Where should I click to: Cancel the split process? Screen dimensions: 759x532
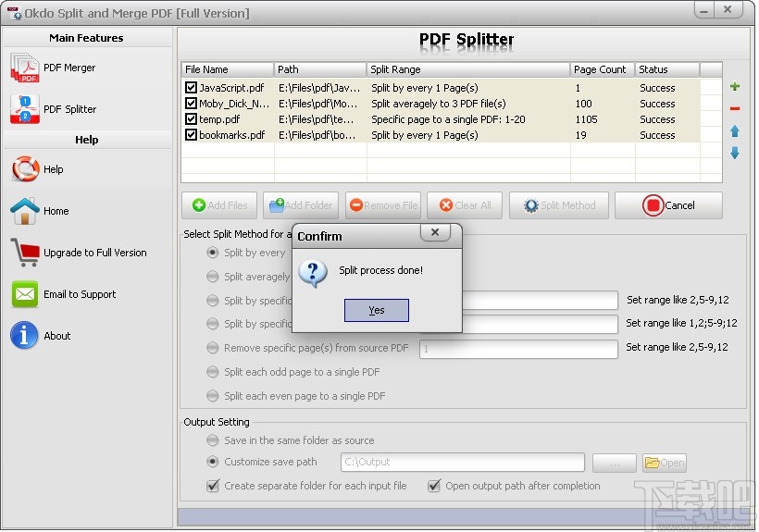click(x=668, y=205)
